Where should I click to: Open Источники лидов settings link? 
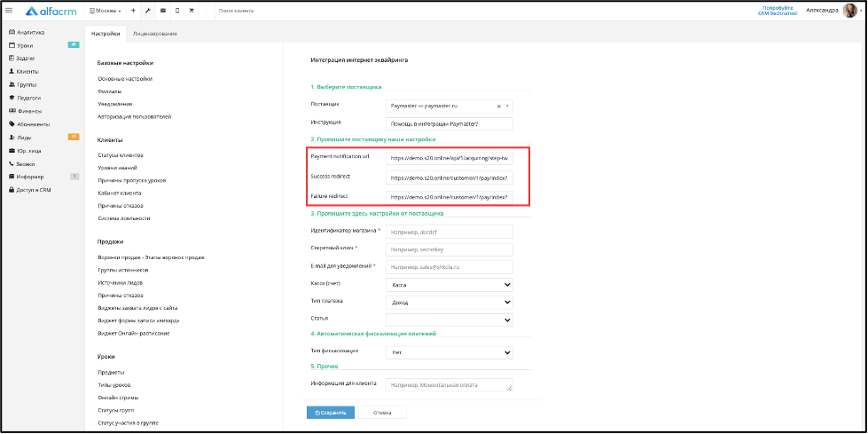[121, 283]
